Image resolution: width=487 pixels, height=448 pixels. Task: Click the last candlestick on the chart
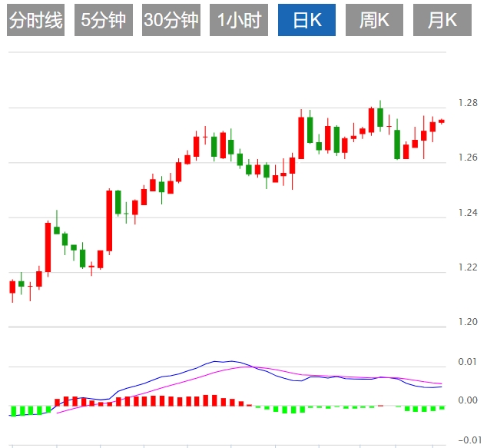(442, 121)
